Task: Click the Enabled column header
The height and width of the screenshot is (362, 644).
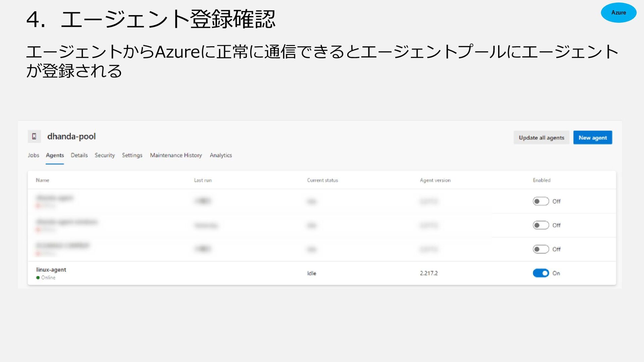Action: click(x=542, y=180)
